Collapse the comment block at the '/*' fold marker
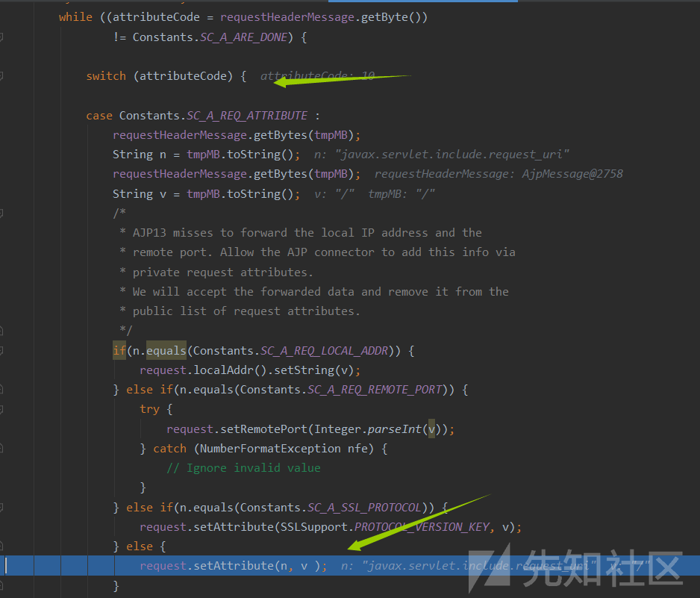700x598 pixels. 1,214
